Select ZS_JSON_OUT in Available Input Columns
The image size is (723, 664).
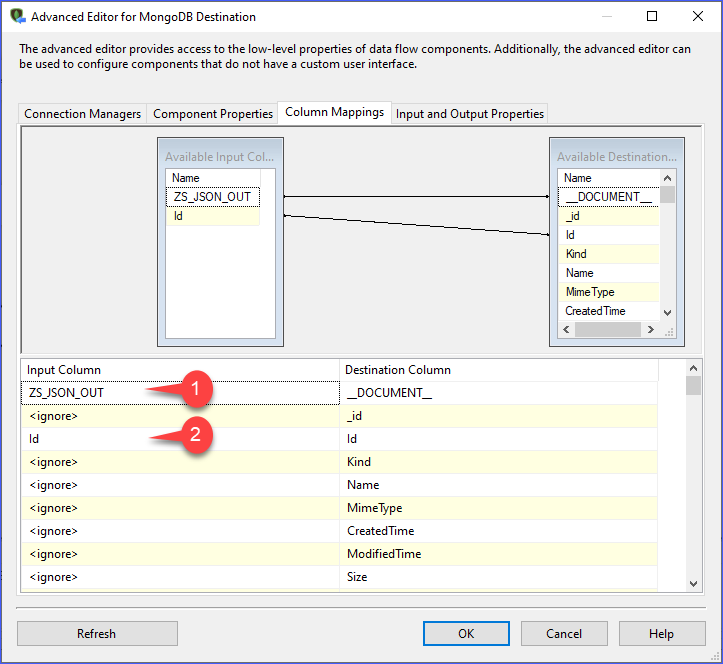213,197
